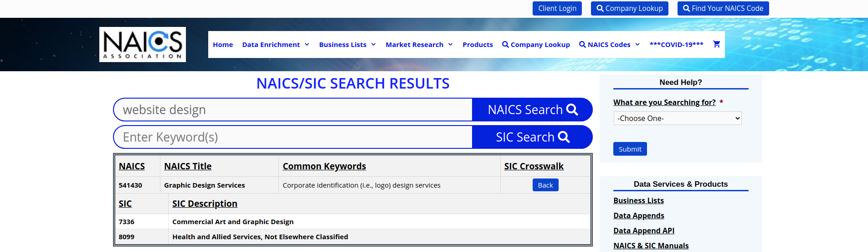Submit the Need Help form
Image resolution: width=868 pixels, height=252 pixels.
[630, 149]
